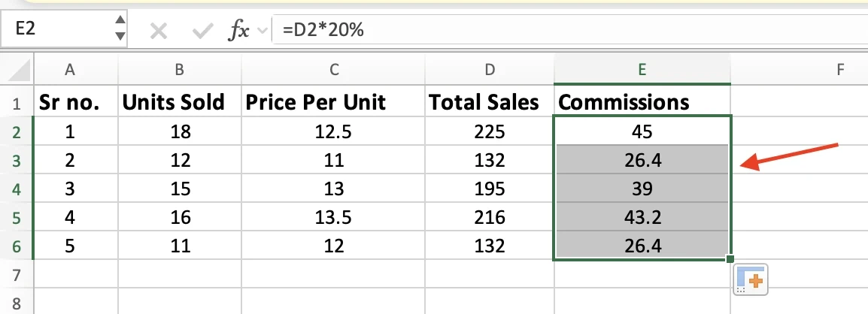868x314 pixels.
Task: Select column C header
Action: [333, 70]
